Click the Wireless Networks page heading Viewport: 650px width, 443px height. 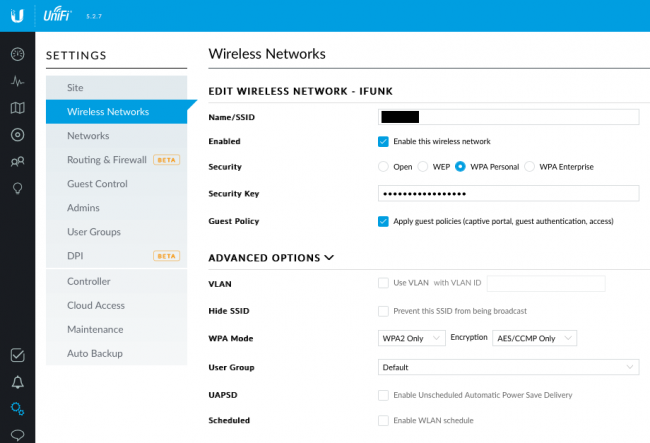(x=267, y=54)
